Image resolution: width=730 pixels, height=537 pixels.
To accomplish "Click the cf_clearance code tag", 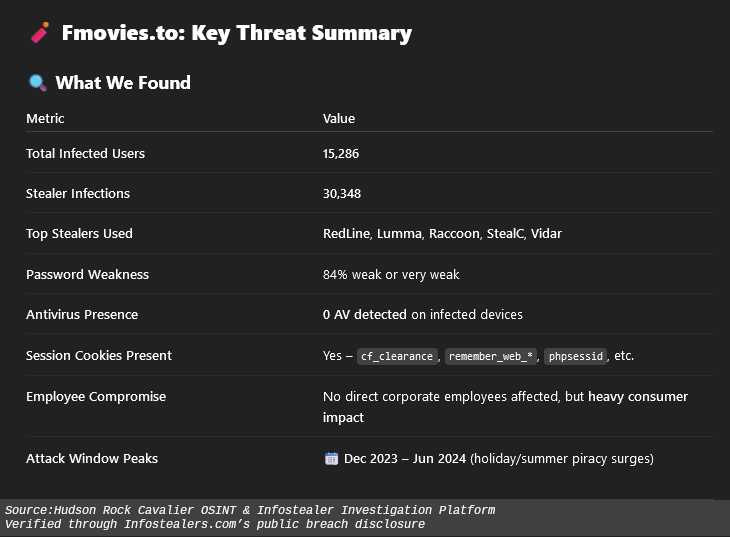I will [397, 356].
